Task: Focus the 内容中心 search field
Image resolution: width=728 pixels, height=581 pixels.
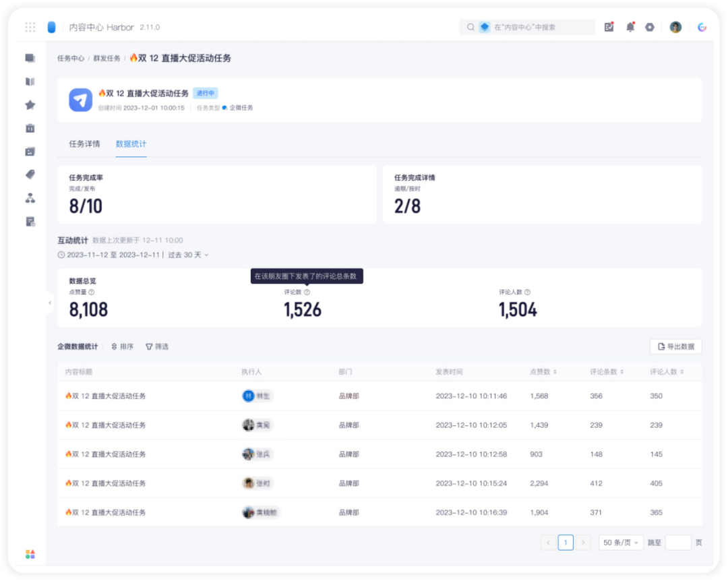Action: (527, 28)
